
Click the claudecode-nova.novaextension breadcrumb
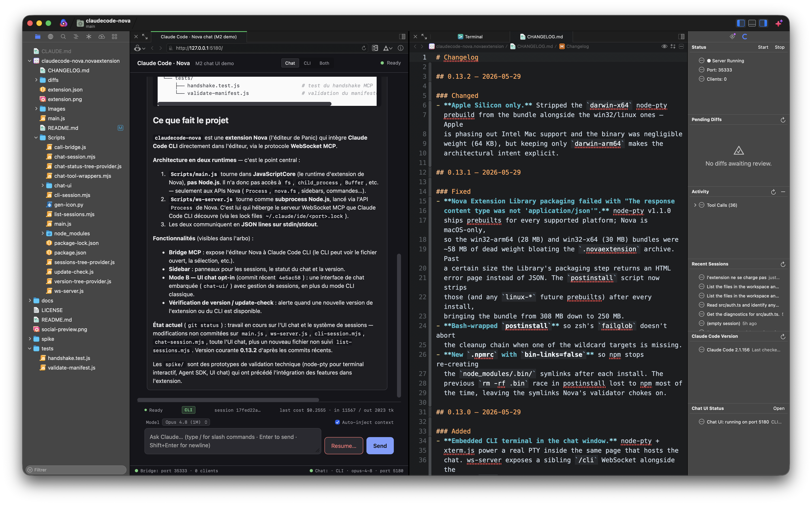(x=466, y=46)
